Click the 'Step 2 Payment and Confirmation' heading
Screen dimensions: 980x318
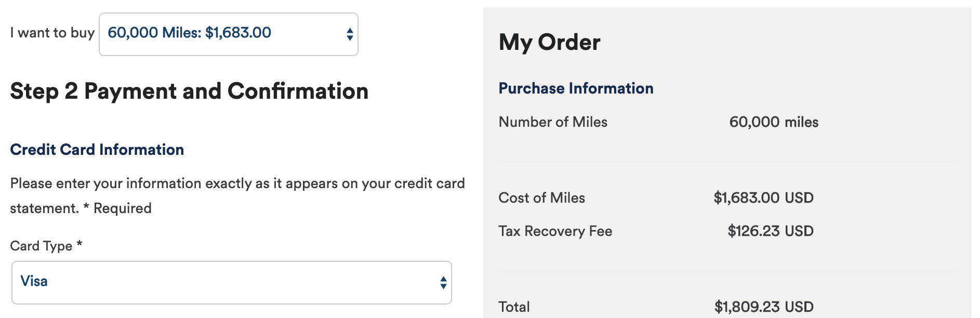[190, 91]
